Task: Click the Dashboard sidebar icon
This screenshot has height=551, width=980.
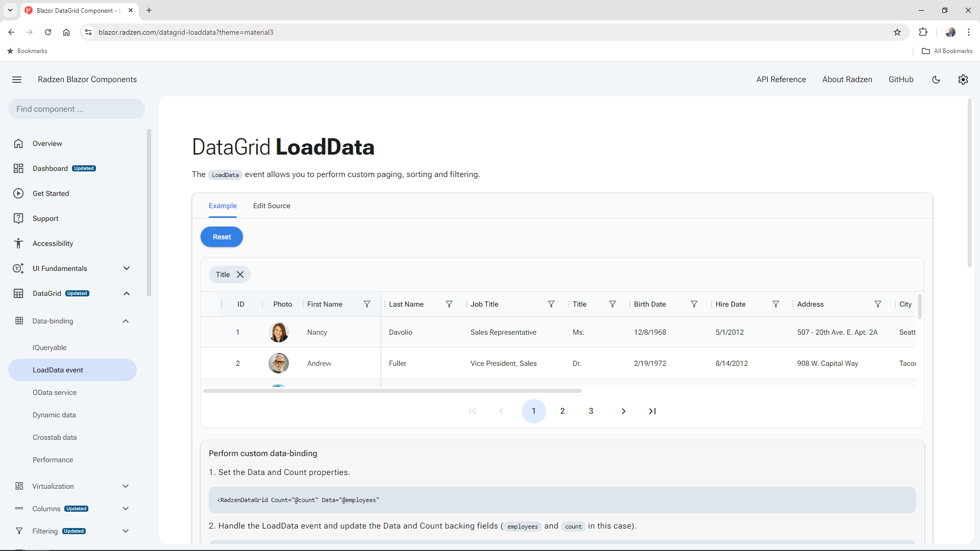Action: (18, 168)
